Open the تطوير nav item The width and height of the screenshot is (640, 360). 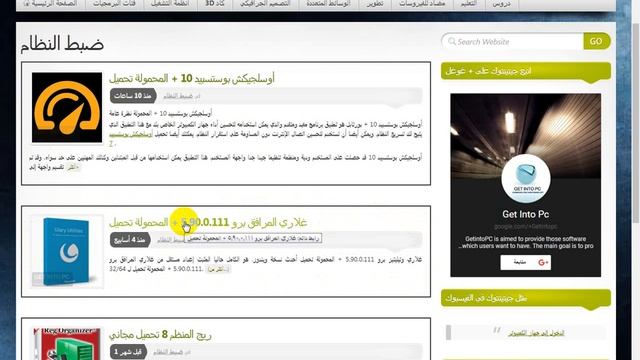point(375,4)
